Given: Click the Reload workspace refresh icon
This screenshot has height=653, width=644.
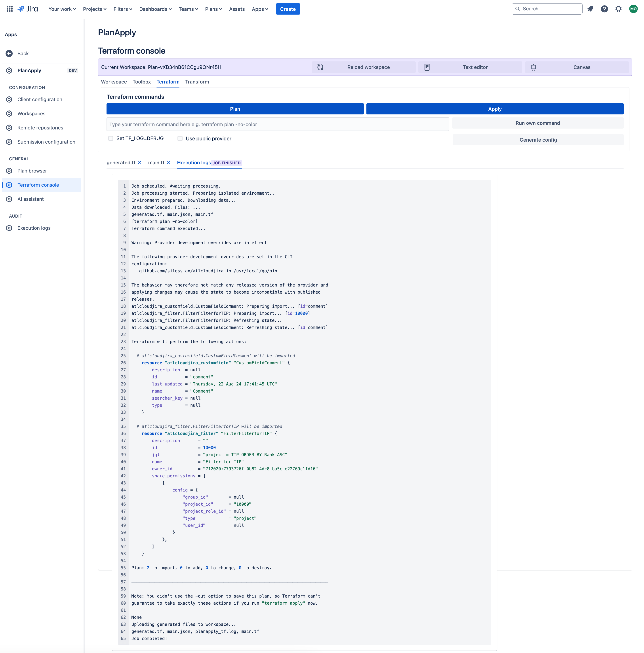Looking at the screenshot, I should (x=320, y=67).
